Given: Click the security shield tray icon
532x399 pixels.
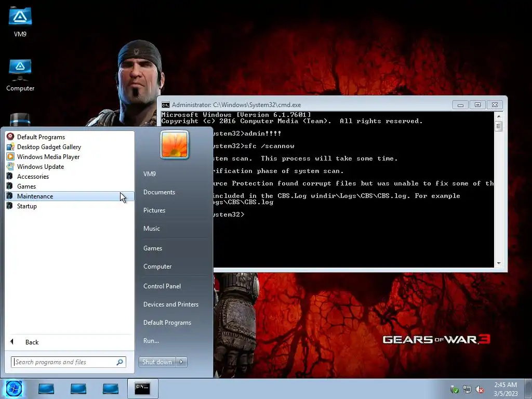Looking at the screenshot, I should click(x=454, y=390).
